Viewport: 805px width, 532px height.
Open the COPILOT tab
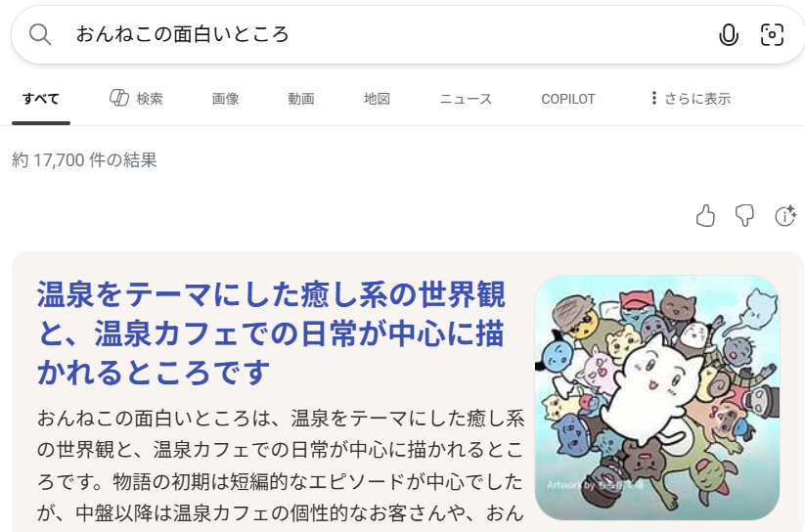point(568,99)
